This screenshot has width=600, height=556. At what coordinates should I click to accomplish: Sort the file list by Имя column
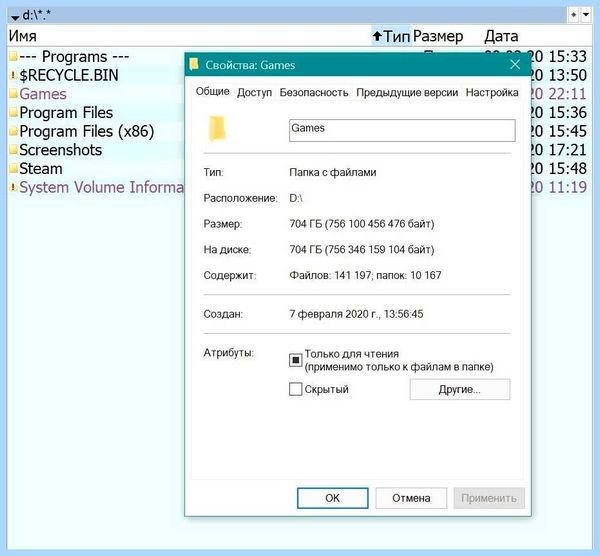(23, 36)
